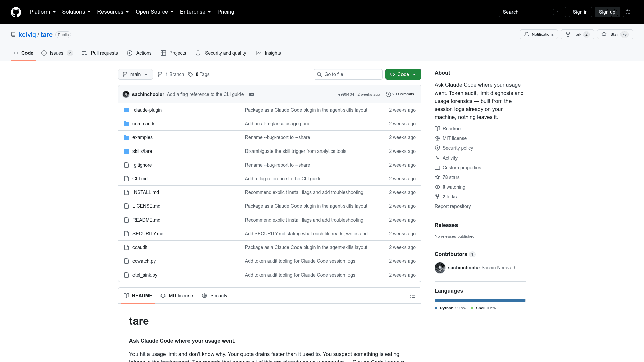Open the Insights tab
Viewport: 644px width, 362px height.
click(268, 53)
